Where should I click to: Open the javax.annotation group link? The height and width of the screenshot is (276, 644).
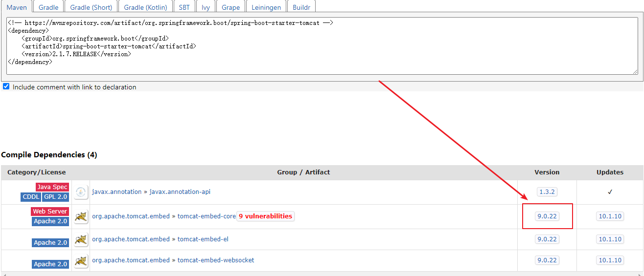116,192
